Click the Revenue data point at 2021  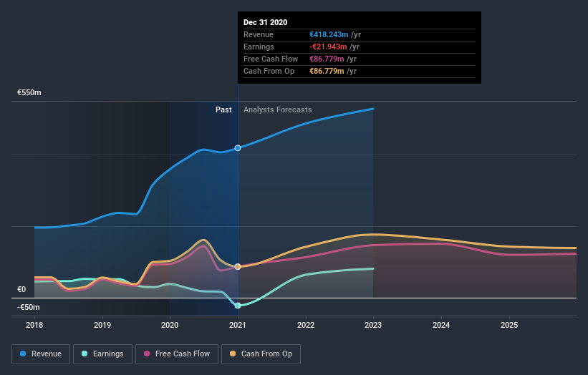click(238, 148)
